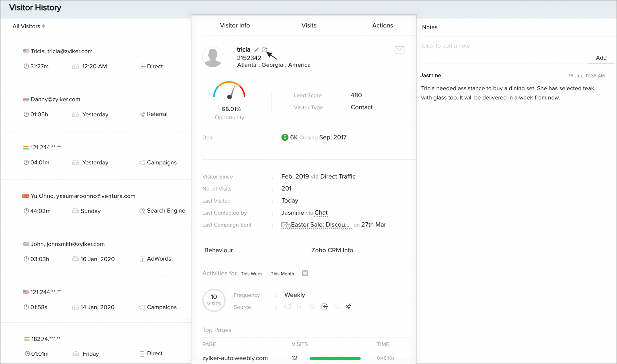Click the 10 Visits circle counter

click(x=214, y=300)
